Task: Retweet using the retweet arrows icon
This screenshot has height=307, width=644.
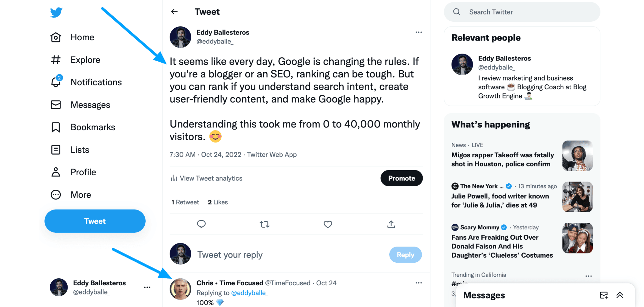Action: coord(264,224)
